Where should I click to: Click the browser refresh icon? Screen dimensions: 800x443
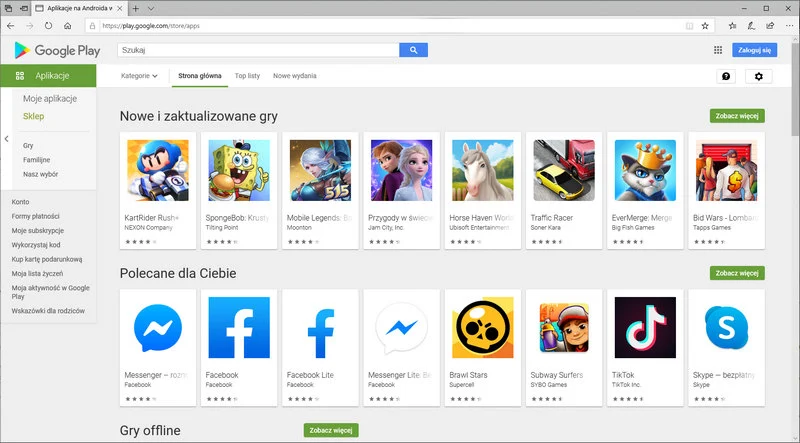click(x=48, y=26)
